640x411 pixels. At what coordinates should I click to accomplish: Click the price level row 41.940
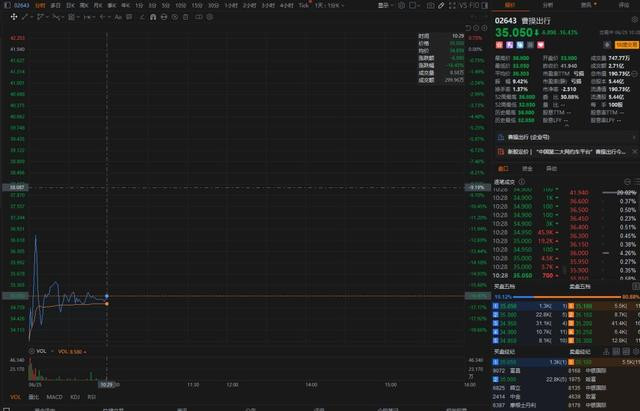coord(602,192)
